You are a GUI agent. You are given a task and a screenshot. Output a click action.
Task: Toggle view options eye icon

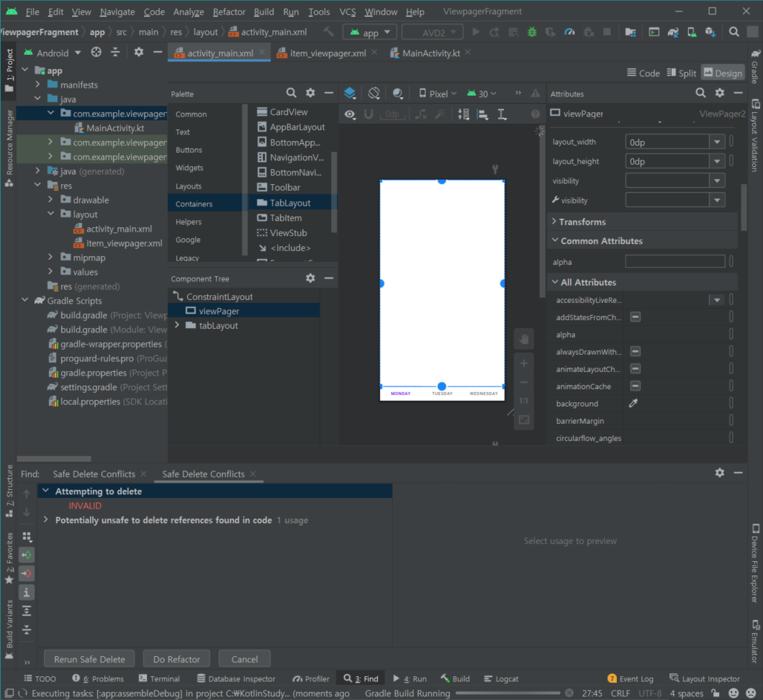coord(350,114)
